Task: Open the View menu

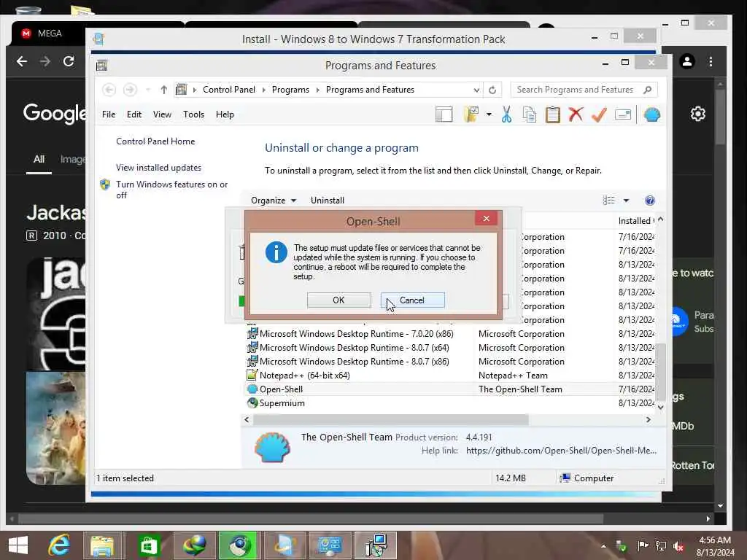Action: [x=162, y=114]
